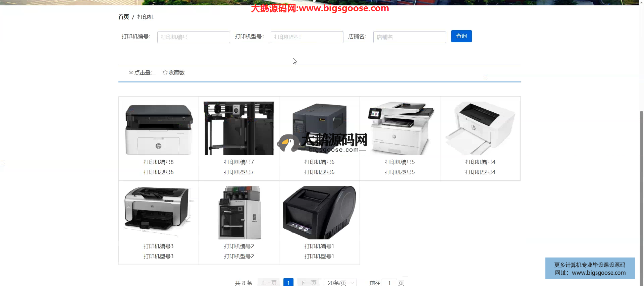This screenshot has width=644, height=286.
Task: Open printer number 5 image
Action: pos(400,128)
